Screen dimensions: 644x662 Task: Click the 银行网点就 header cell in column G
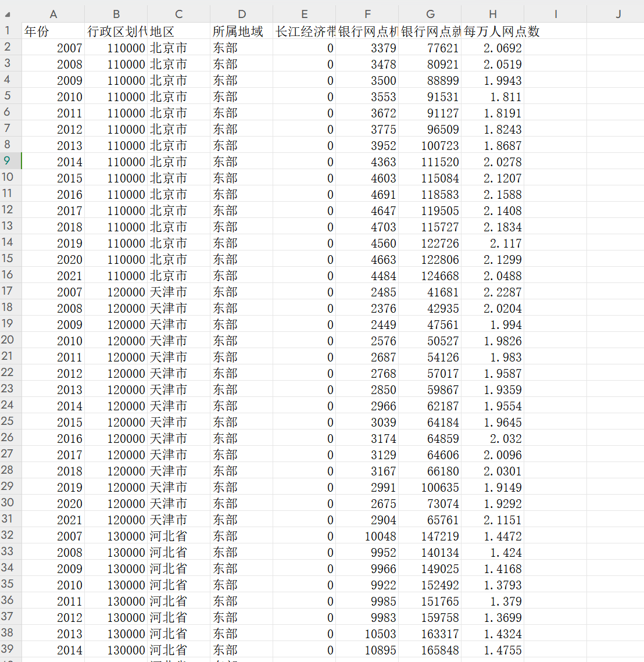(430, 31)
